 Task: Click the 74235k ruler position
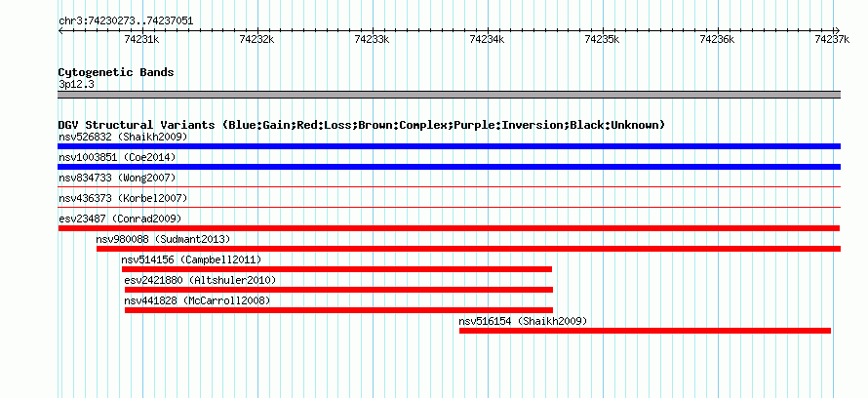point(603,39)
